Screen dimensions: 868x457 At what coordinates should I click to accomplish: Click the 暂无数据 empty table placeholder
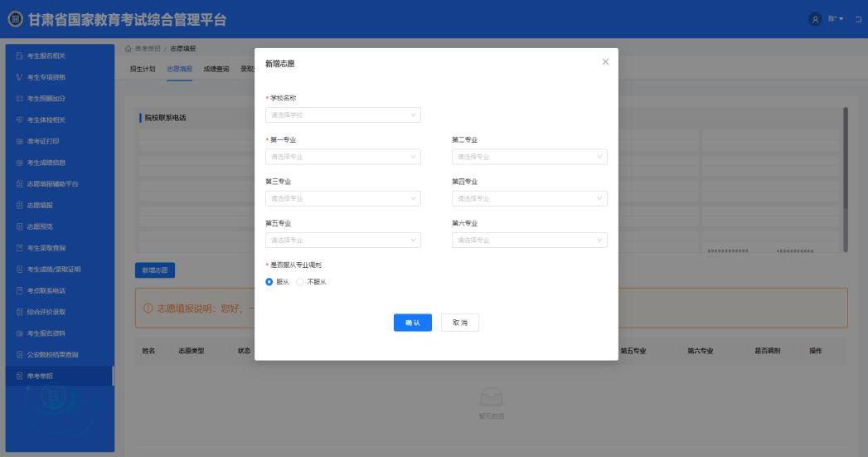[x=491, y=404]
